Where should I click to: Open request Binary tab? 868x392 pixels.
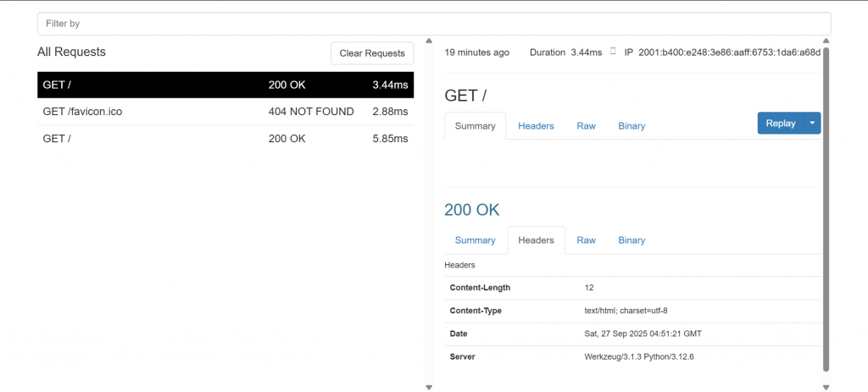click(632, 126)
